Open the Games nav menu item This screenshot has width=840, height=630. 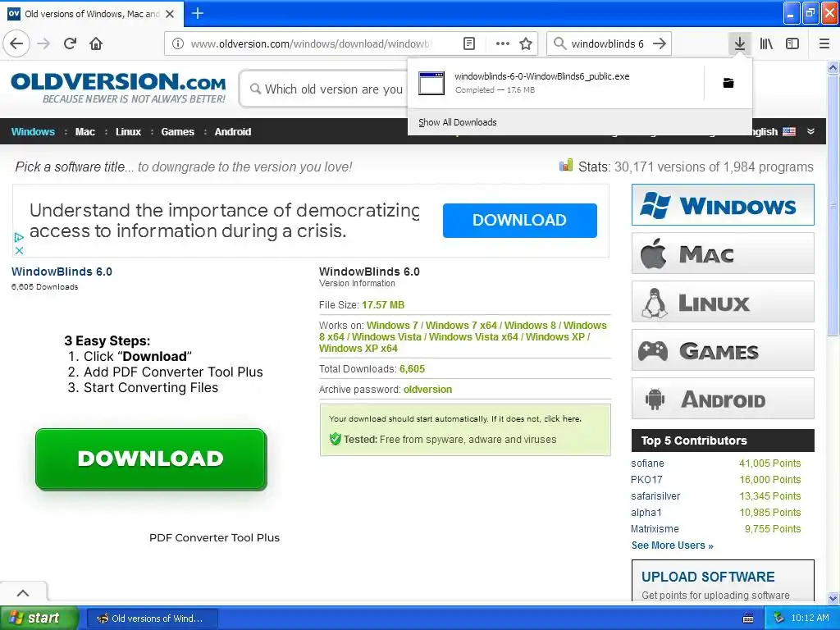(x=177, y=132)
